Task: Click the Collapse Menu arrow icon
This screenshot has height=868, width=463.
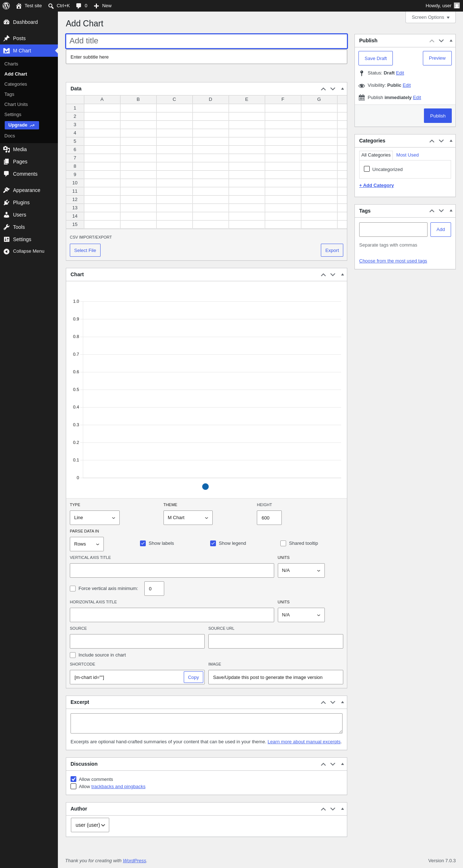Action: (x=7, y=251)
